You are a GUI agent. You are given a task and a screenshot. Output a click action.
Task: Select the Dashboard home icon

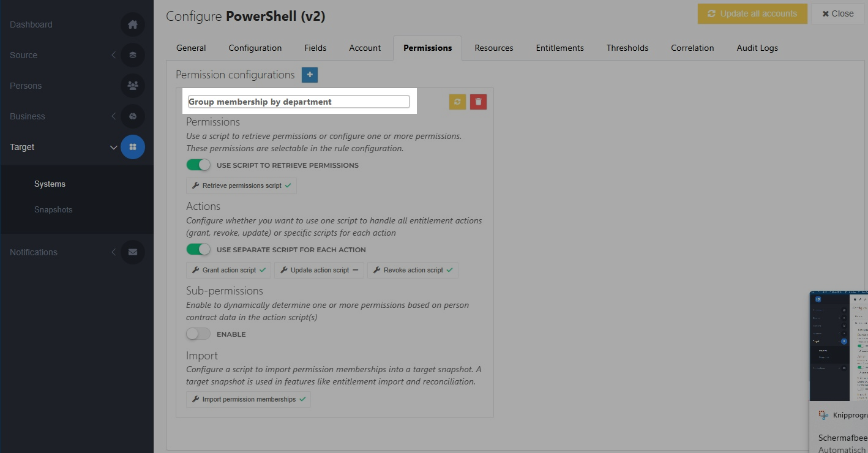pos(133,24)
